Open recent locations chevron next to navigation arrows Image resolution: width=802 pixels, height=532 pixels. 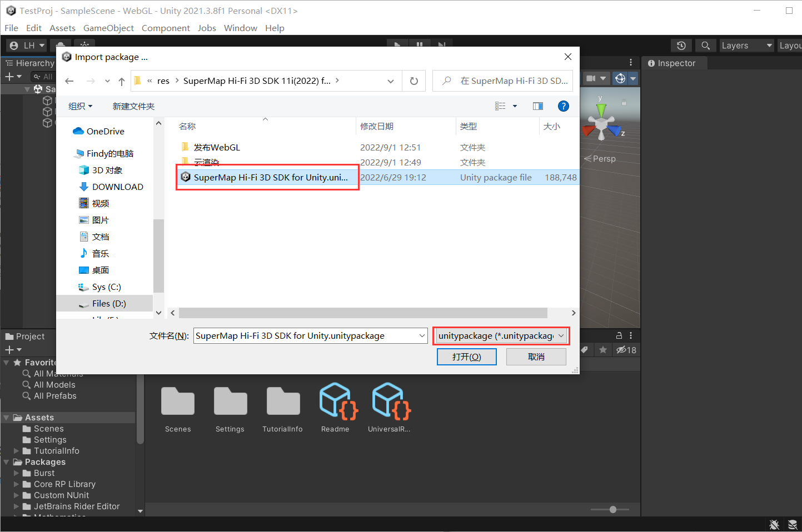tap(107, 81)
